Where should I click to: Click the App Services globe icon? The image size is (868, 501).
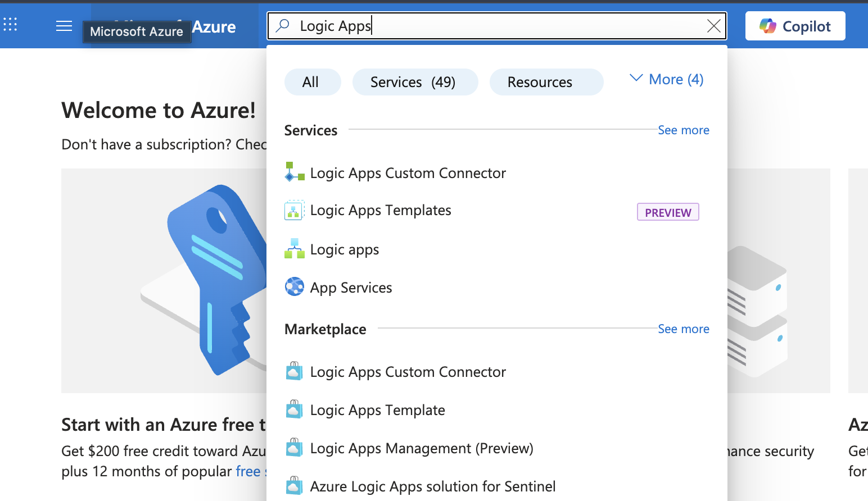pyautogui.click(x=293, y=286)
